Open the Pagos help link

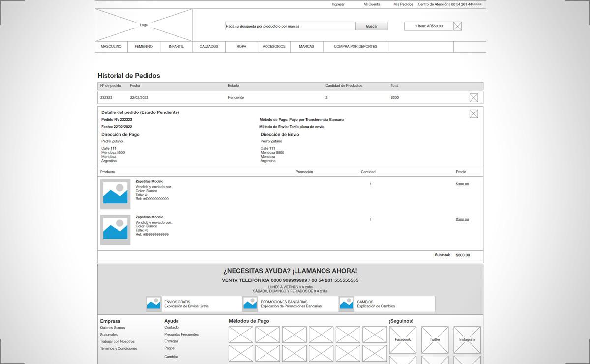click(x=169, y=348)
